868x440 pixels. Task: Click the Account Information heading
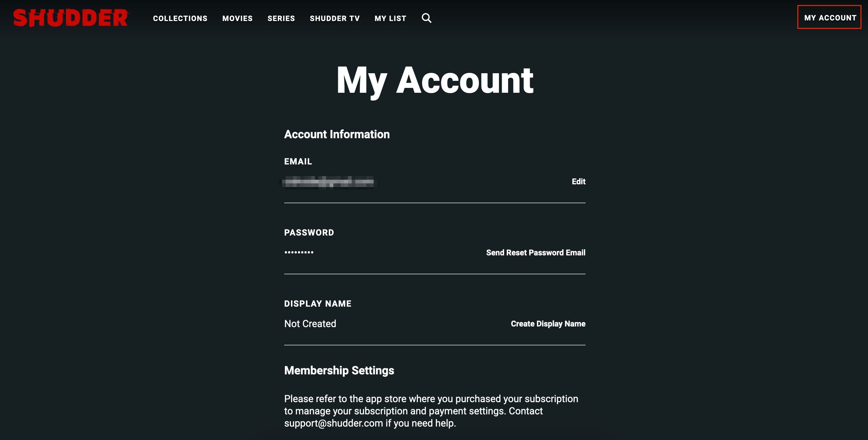pos(337,134)
